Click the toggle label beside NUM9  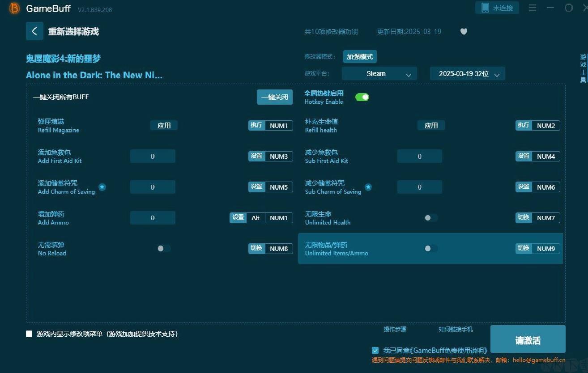tap(524, 248)
